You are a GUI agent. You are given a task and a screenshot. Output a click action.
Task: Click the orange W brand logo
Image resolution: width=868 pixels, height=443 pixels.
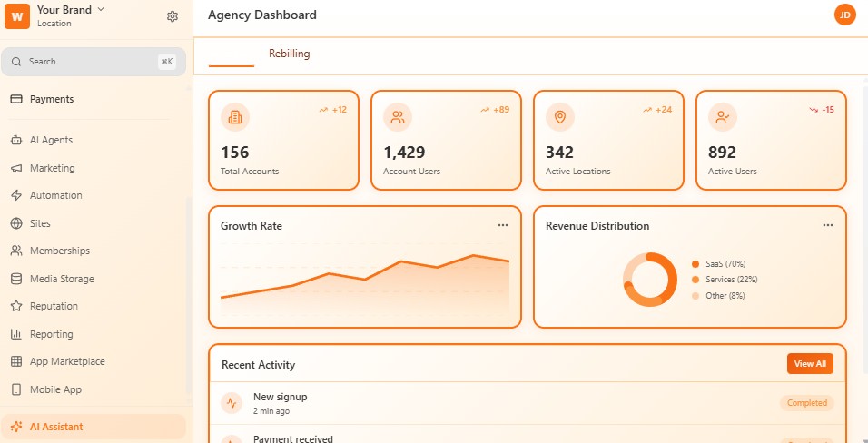[16, 16]
